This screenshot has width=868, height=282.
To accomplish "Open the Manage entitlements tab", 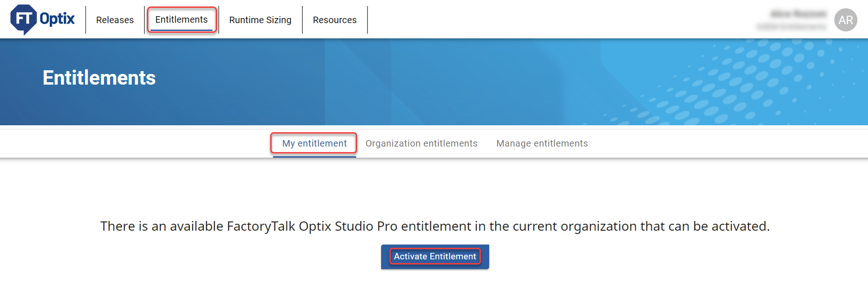I will tap(542, 143).
